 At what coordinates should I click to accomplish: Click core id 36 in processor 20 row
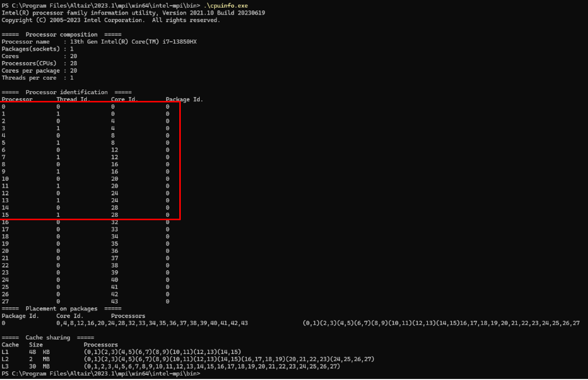click(x=114, y=251)
